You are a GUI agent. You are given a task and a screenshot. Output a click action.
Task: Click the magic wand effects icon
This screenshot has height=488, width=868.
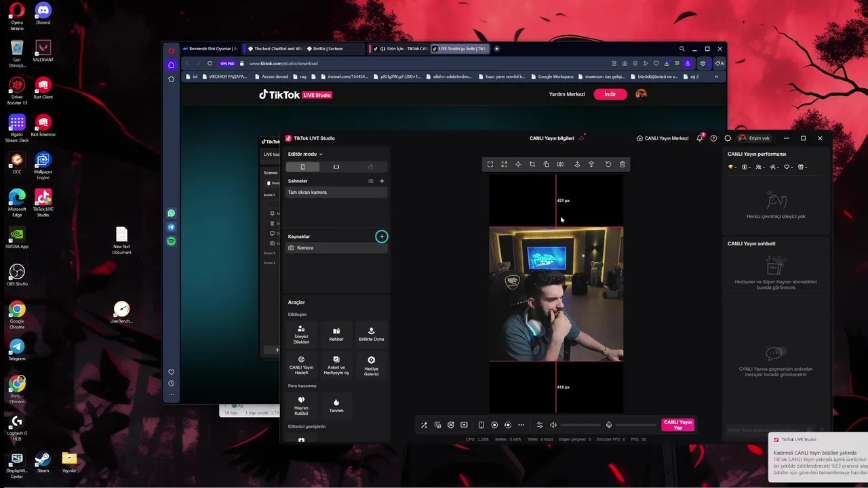[x=424, y=425]
